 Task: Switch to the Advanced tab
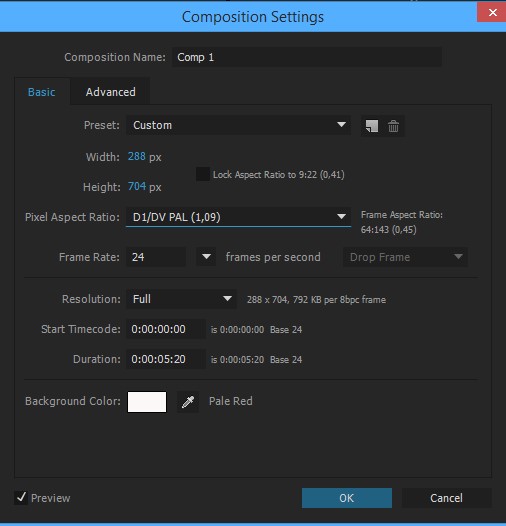[110, 92]
